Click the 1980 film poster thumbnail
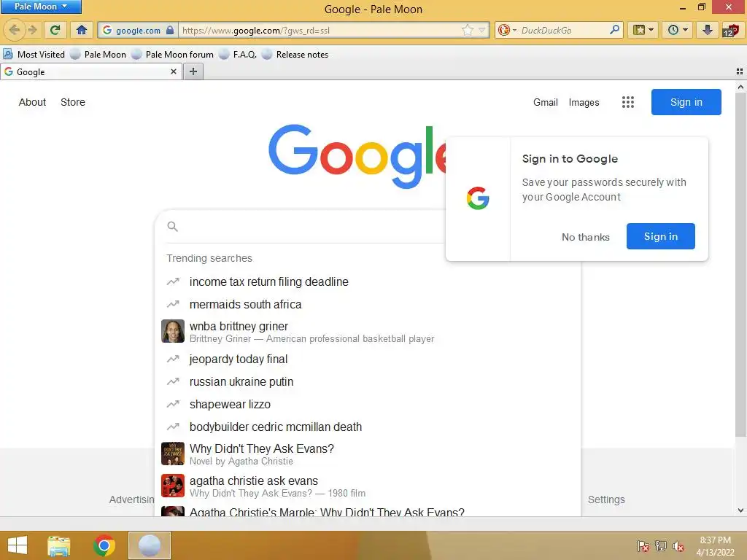The width and height of the screenshot is (747, 560). click(x=172, y=486)
